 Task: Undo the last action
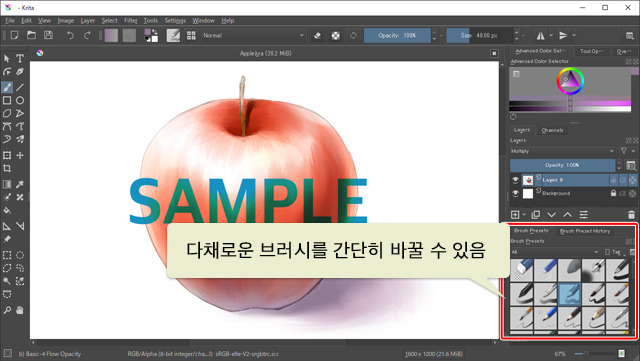coord(70,36)
